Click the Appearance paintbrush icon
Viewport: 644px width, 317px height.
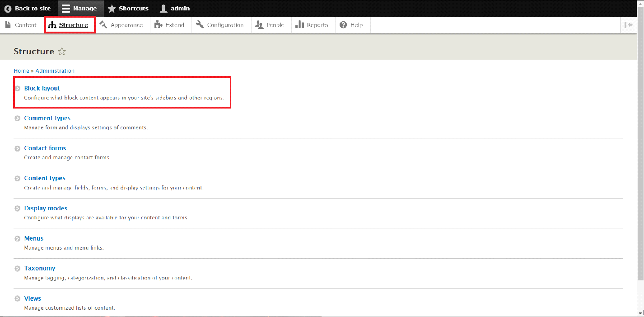point(103,25)
